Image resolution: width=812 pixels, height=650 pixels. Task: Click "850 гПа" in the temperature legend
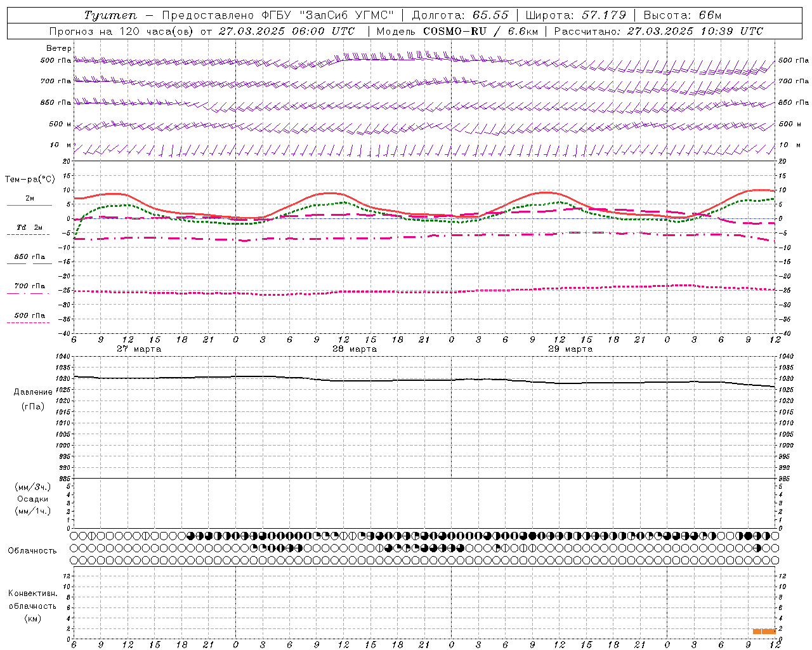29,257
